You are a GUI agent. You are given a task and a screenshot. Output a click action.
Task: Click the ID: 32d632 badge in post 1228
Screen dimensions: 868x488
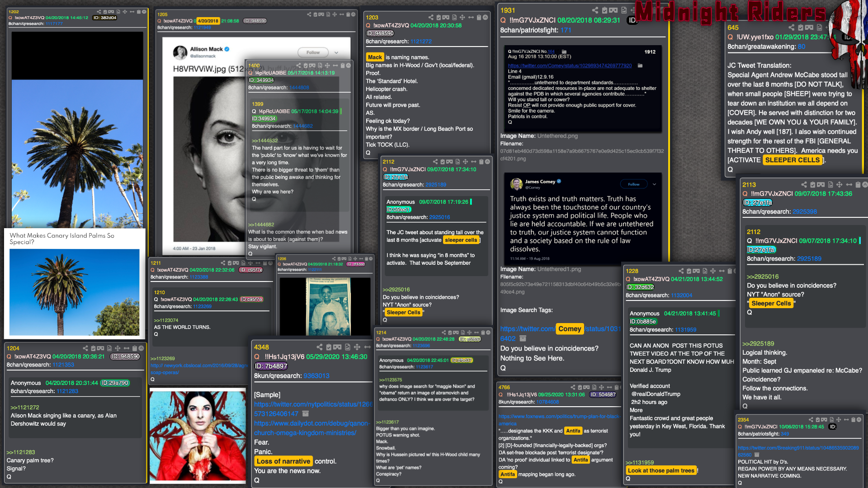click(x=640, y=287)
